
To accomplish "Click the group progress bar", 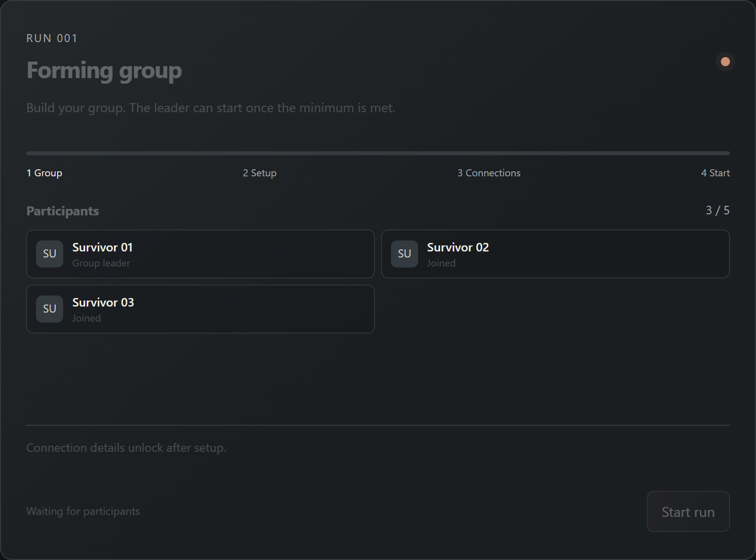I will point(378,153).
